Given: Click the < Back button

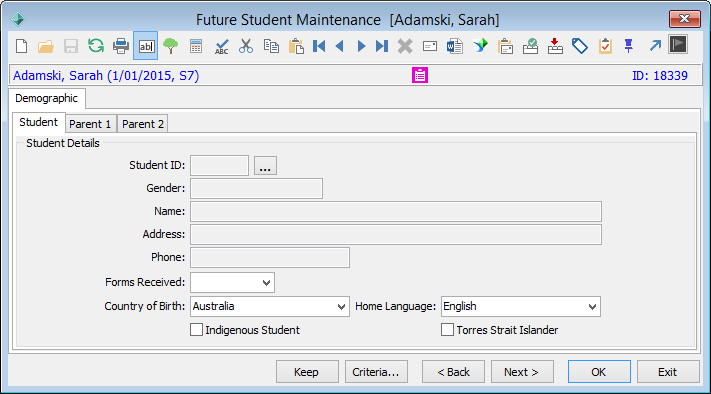Looking at the screenshot, I should click(453, 372).
